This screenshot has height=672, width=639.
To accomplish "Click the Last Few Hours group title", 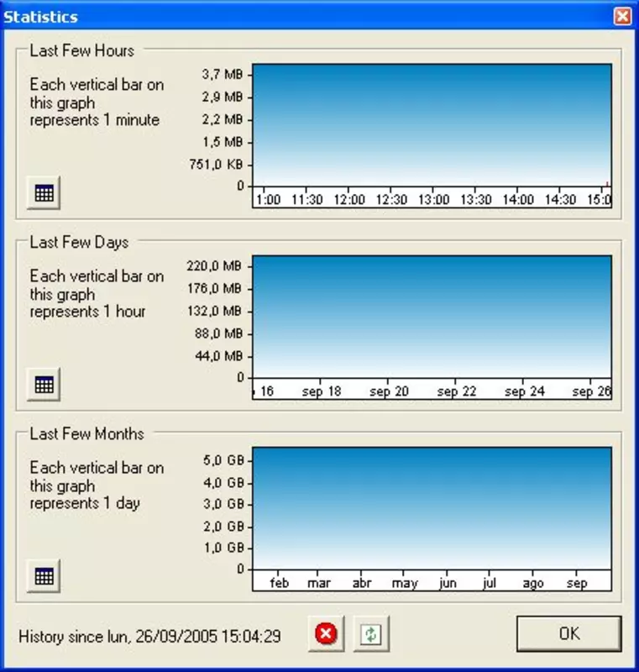I will click(x=81, y=50).
